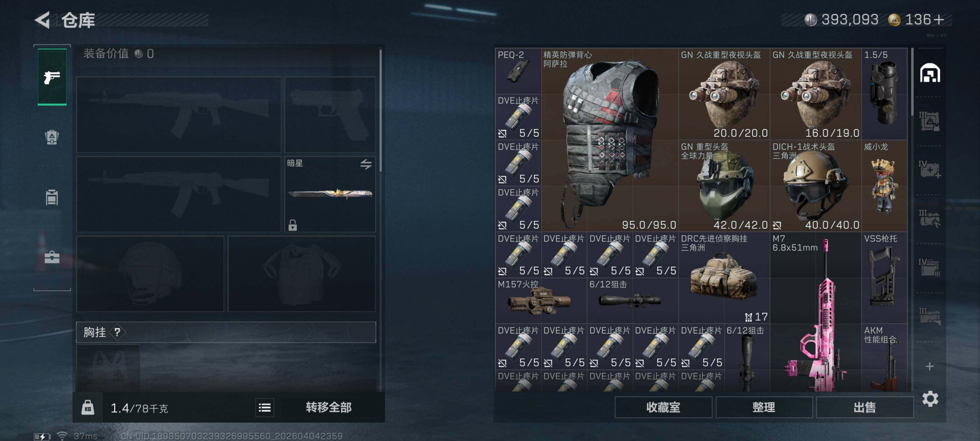This screenshot has height=441, width=980.
Task: Open the 收藏室 collection room
Action: click(663, 407)
